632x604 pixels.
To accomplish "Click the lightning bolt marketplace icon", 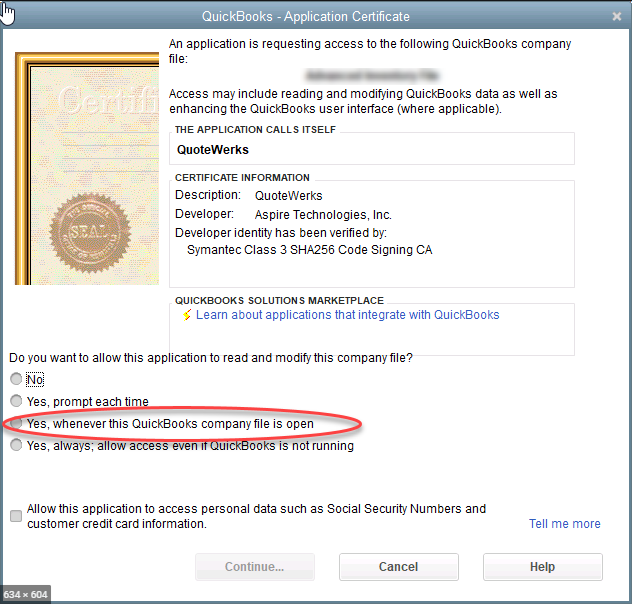I will tap(187, 315).
